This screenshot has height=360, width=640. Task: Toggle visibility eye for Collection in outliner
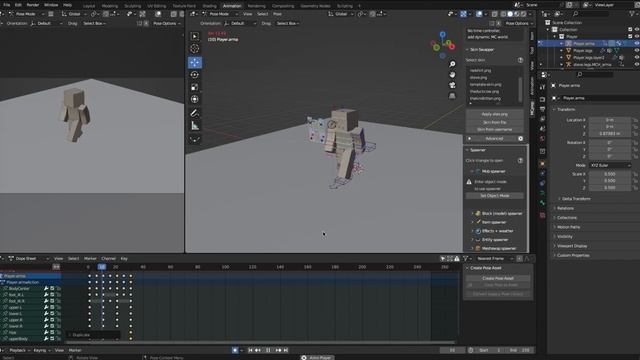coord(637,29)
